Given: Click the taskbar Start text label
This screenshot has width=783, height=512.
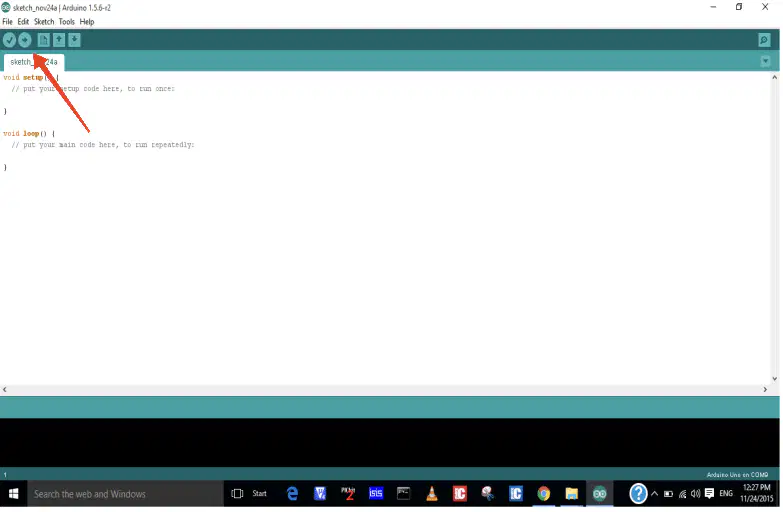Looking at the screenshot, I should [259, 494].
